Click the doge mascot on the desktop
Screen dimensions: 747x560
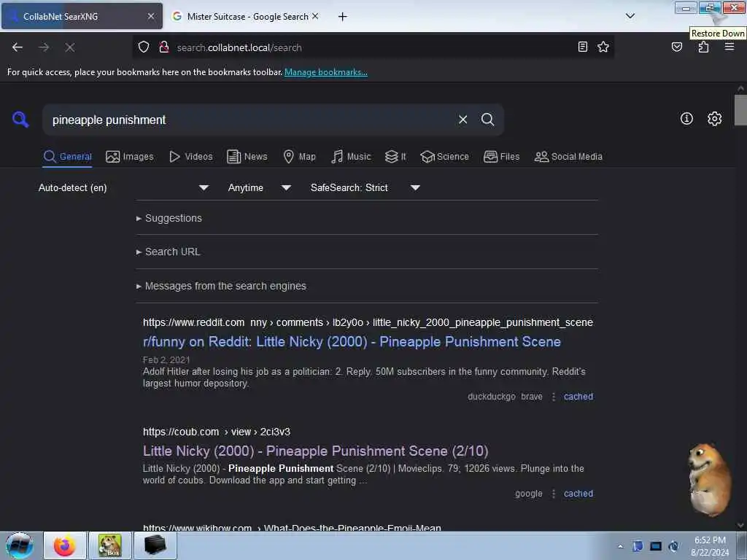point(709,480)
